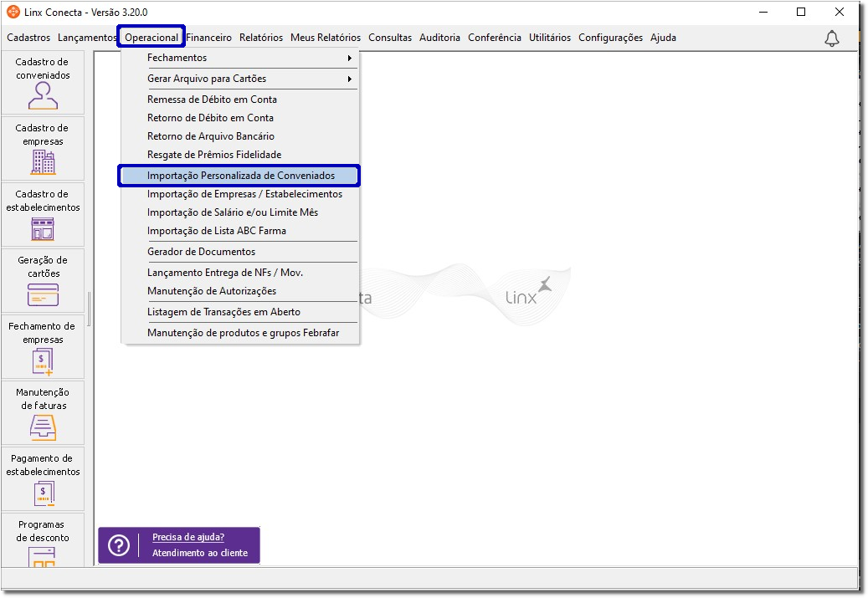Expand Gerar Arquivo para Cartões submenu arrow

point(349,79)
